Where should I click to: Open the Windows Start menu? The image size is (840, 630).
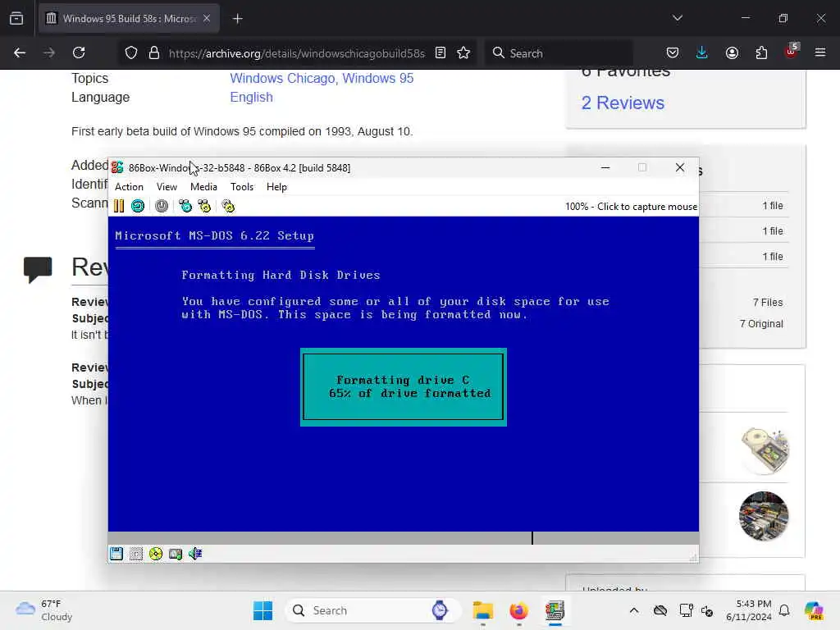pos(263,610)
